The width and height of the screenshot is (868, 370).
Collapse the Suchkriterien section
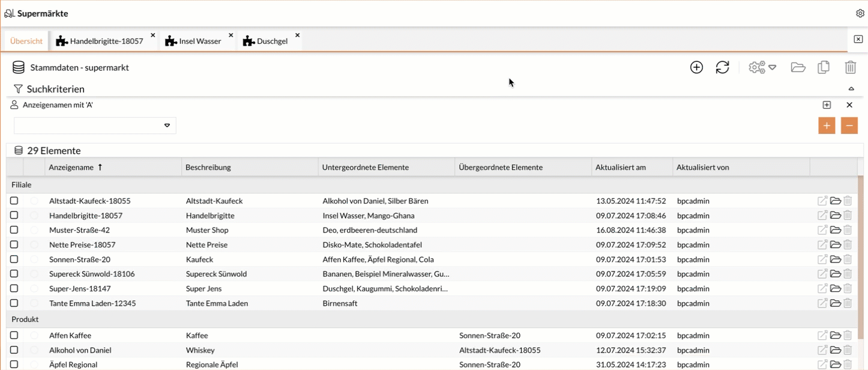point(851,89)
